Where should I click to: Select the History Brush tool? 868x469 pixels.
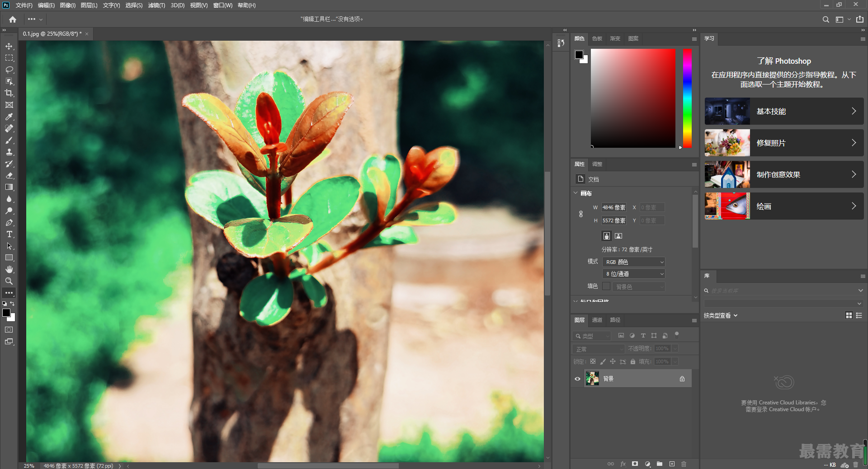click(9, 164)
